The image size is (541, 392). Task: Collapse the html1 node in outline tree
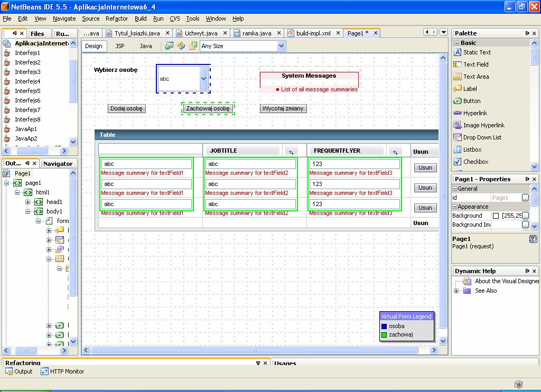17,192
